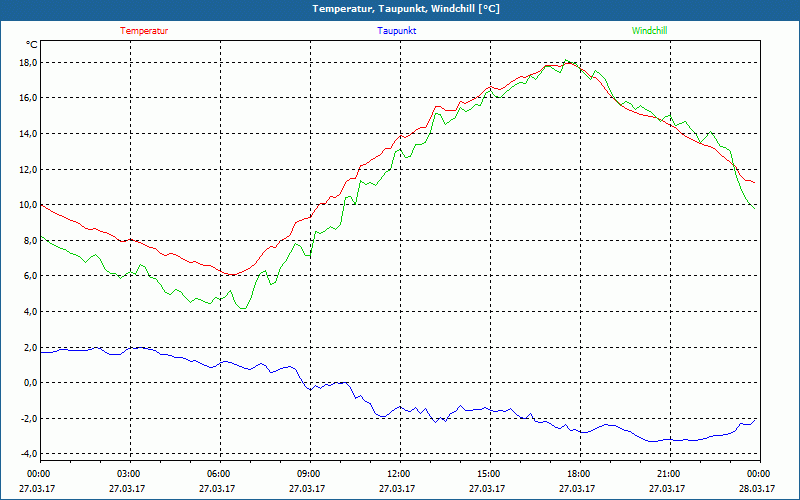Screen dimensions: 800x500
Task: Click the 12,0 y-axis value
Action: [28, 169]
